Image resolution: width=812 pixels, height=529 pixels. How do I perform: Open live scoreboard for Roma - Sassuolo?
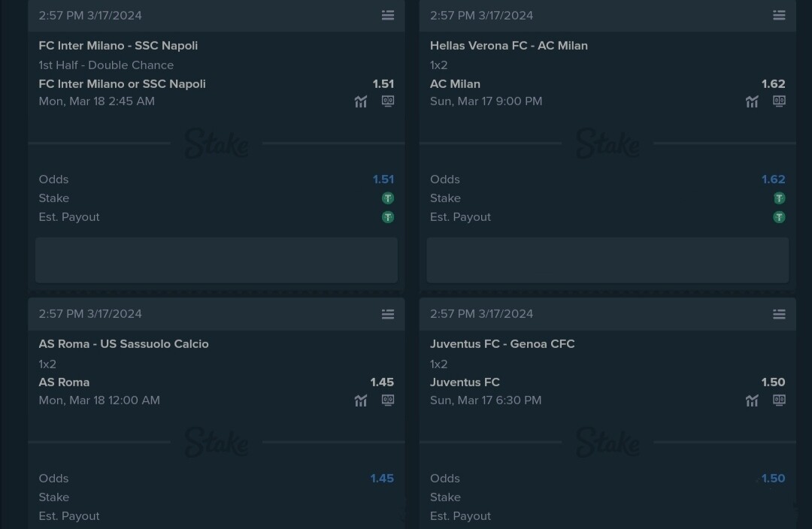coord(388,400)
